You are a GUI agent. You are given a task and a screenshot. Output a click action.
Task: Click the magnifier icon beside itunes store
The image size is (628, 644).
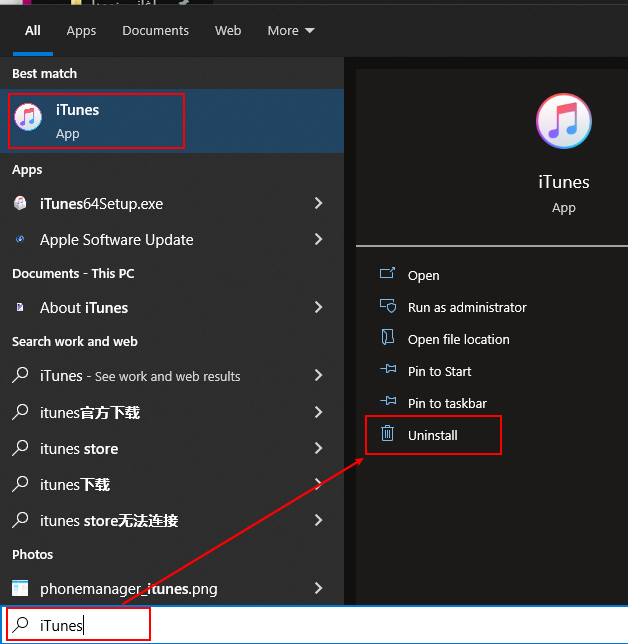pyautogui.click(x=20, y=448)
